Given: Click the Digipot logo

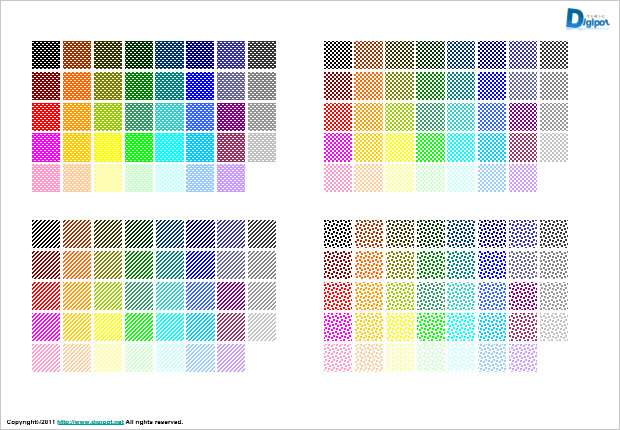Looking at the screenshot, I should coord(587,18).
